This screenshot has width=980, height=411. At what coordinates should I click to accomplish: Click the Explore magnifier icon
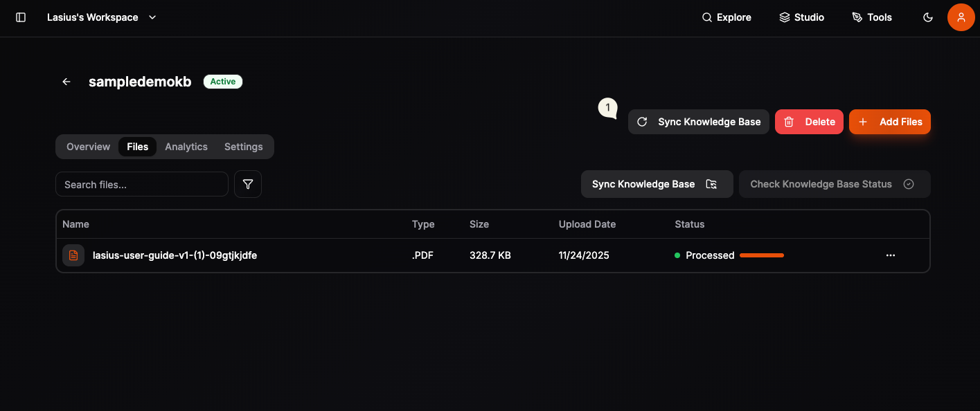[706, 17]
